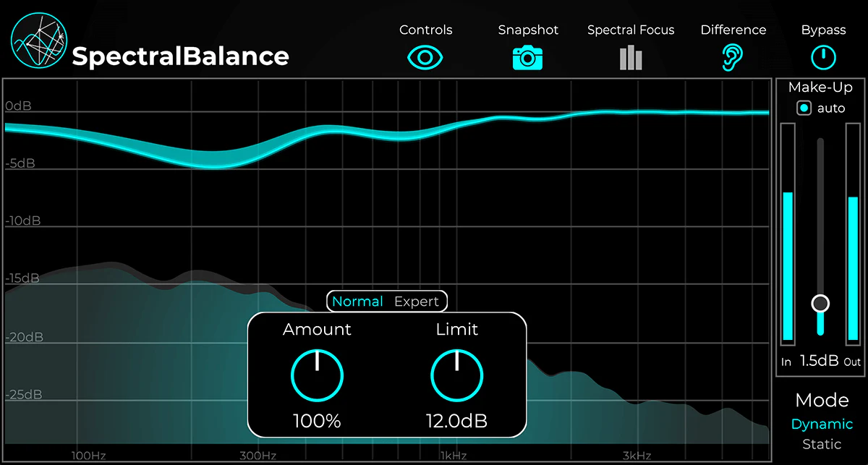The width and height of the screenshot is (868, 465).
Task: Toggle the Make-Up auto checkbox
Action: tap(804, 108)
